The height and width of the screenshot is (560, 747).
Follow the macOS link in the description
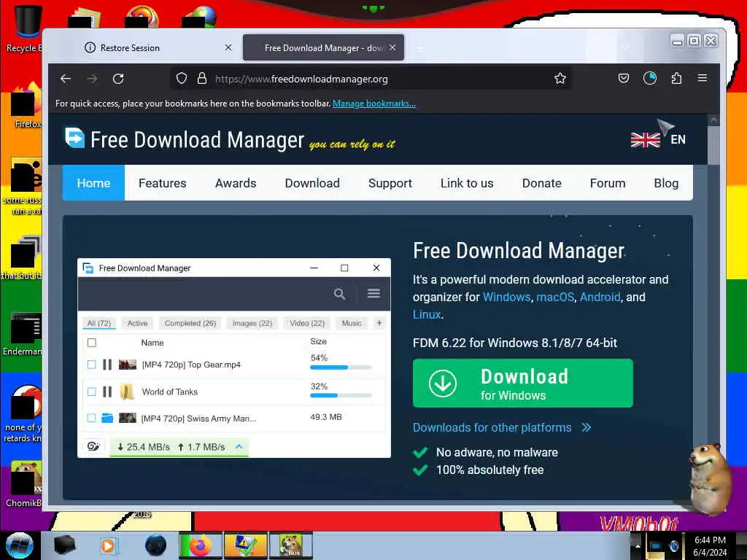click(x=555, y=297)
